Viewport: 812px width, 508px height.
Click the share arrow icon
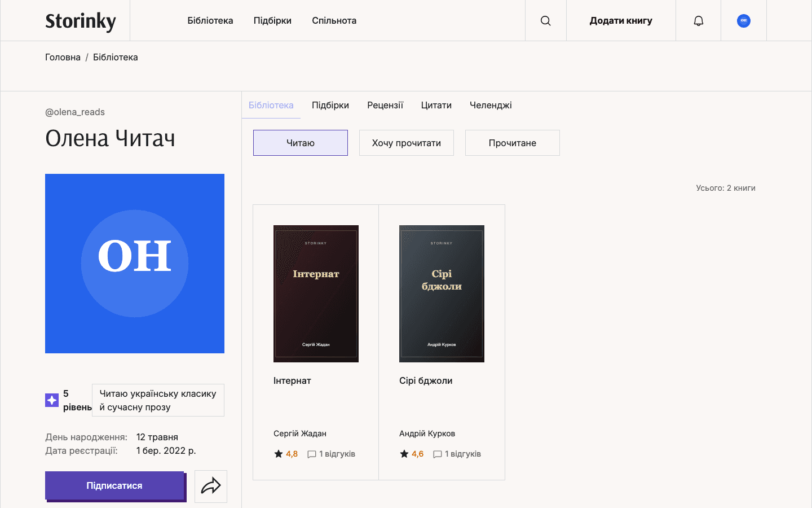211,486
